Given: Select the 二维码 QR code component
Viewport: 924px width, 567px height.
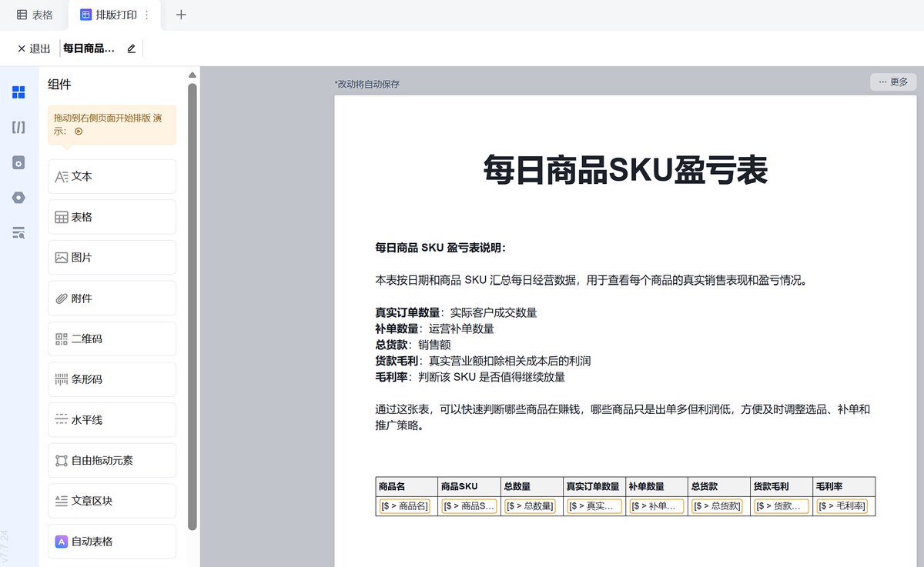Looking at the screenshot, I should [112, 339].
